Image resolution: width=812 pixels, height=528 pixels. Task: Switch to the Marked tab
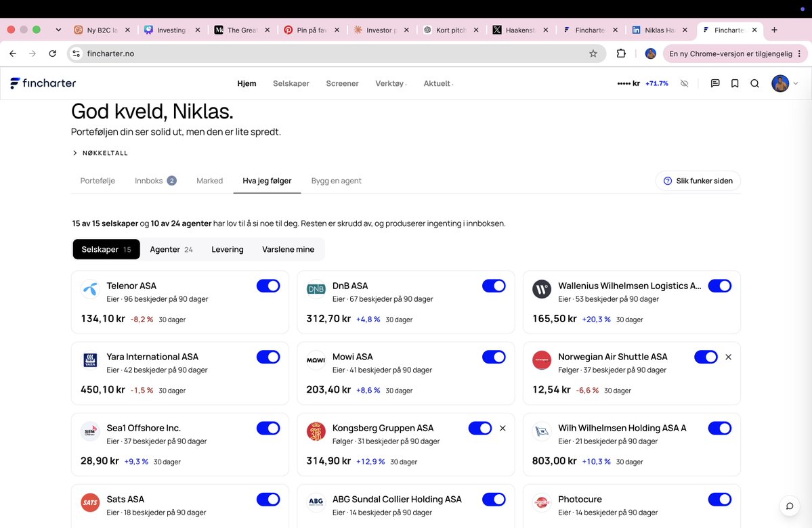[210, 181]
